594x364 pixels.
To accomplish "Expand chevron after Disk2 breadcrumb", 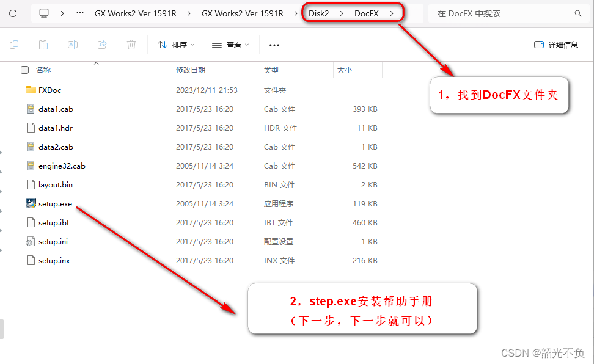I will click(342, 13).
